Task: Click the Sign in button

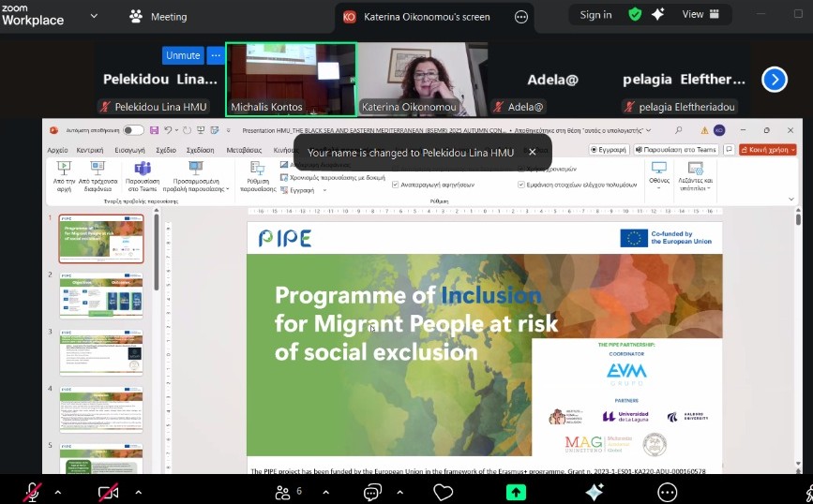Action: (595, 15)
